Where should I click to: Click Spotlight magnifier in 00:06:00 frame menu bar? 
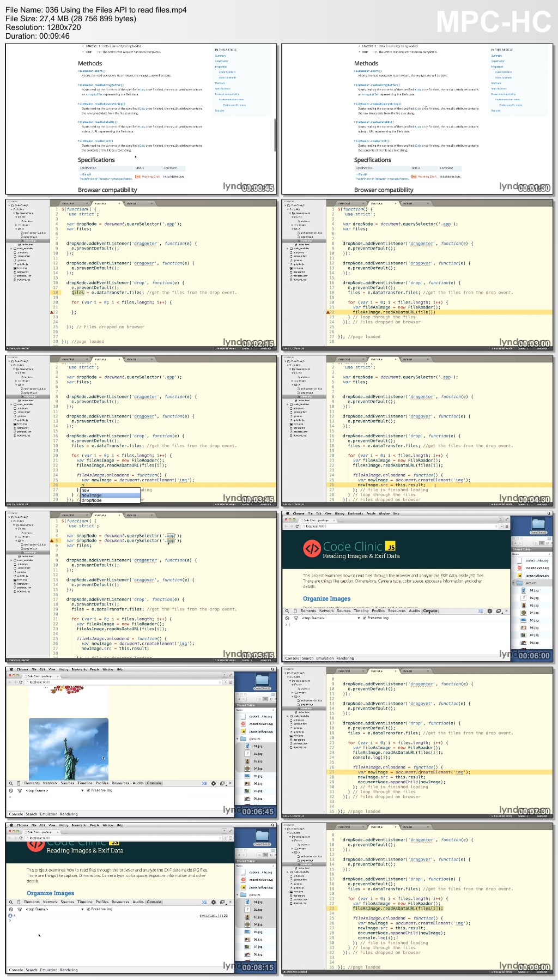click(x=549, y=513)
